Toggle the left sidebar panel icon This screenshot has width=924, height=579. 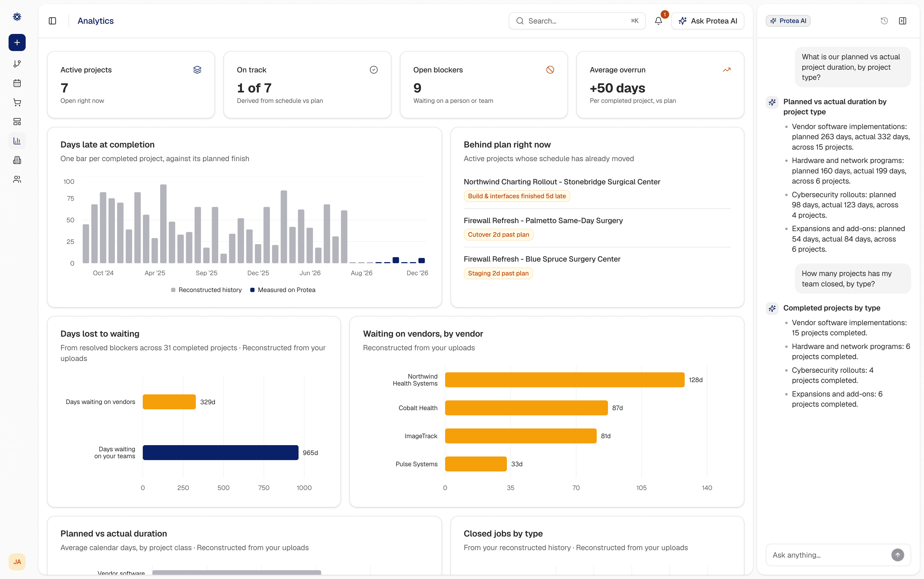(x=52, y=21)
